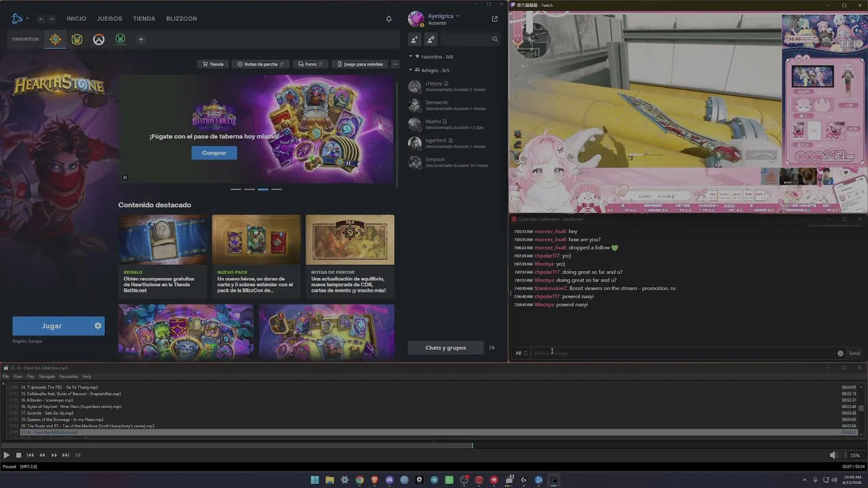Go forward in Battle.net navigation

[x=52, y=19]
